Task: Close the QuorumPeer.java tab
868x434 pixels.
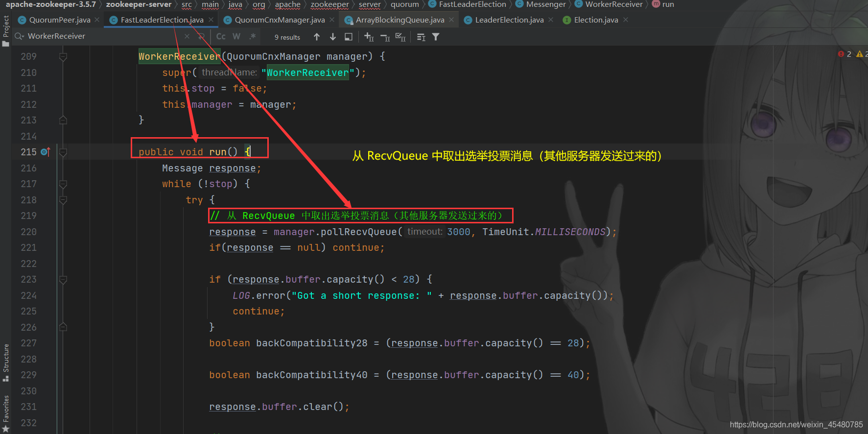Action: [97, 20]
